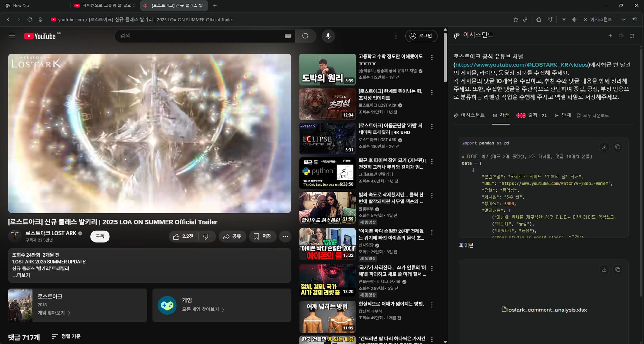Start voice search with the microphone button
The image size is (644, 344).
328,36
